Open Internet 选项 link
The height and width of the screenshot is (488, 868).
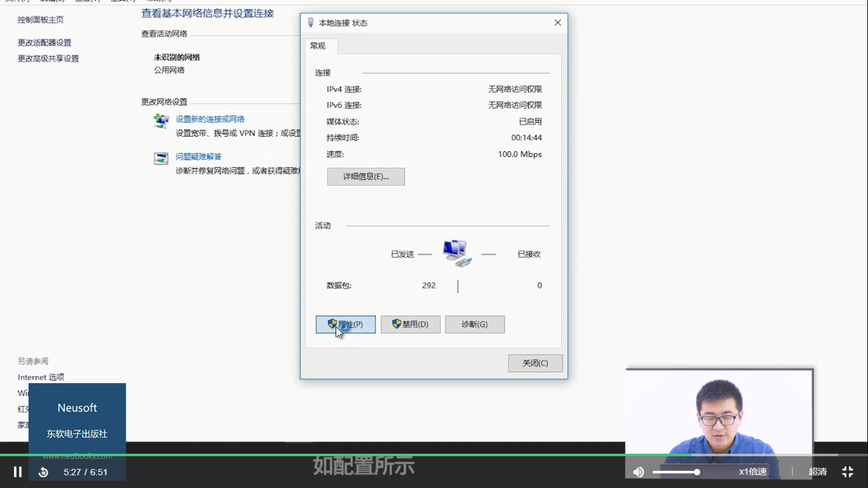click(41, 377)
